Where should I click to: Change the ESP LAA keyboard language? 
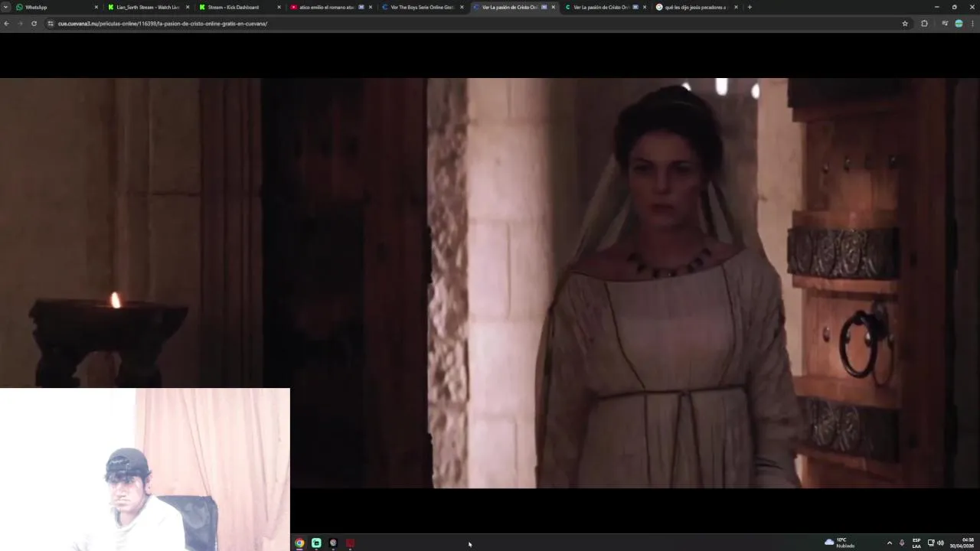point(916,543)
